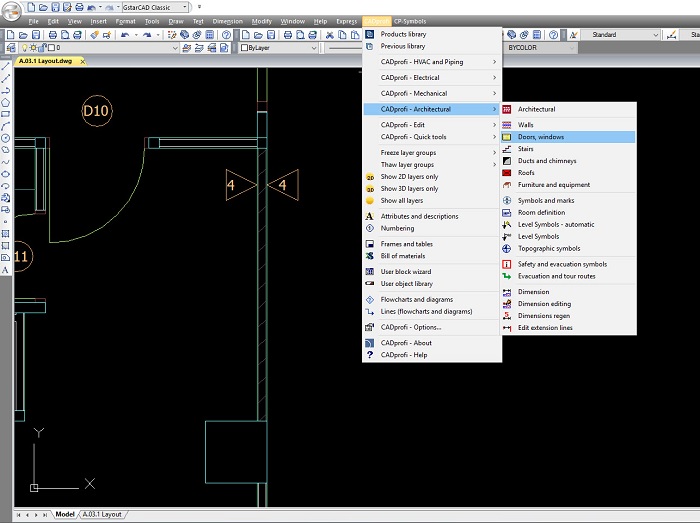
Task: Choose Safety and evacuation symbols
Action: (568, 264)
